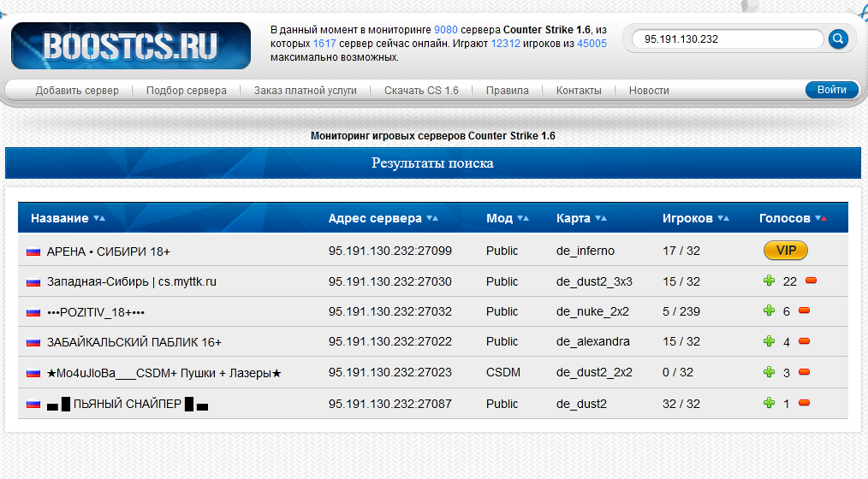The height and width of the screenshot is (479, 868).
Task: Open Подбор сервера menu item
Action: [x=186, y=90]
